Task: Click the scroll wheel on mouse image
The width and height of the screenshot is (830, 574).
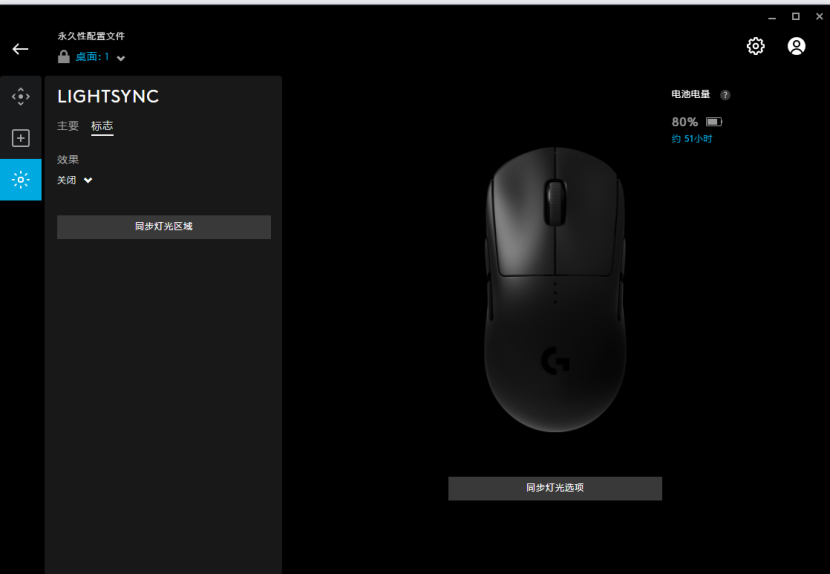Action: click(x=555, y=202)
